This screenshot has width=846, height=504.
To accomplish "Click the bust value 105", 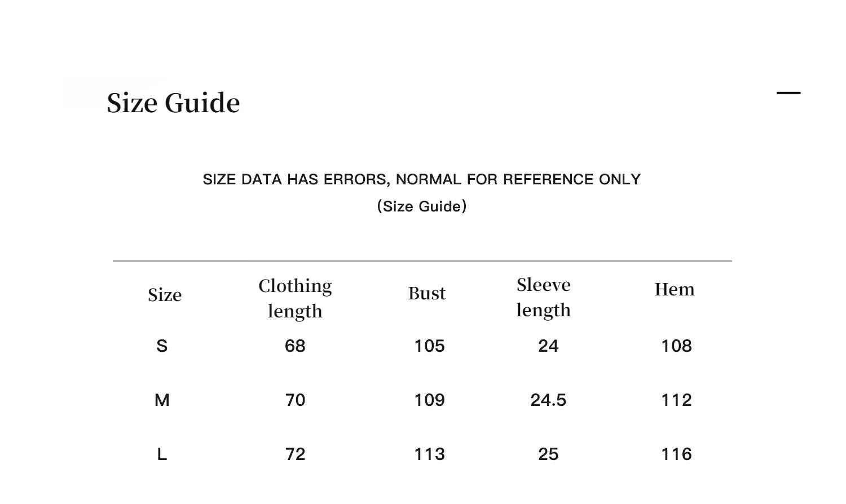I will pos(429,346).
